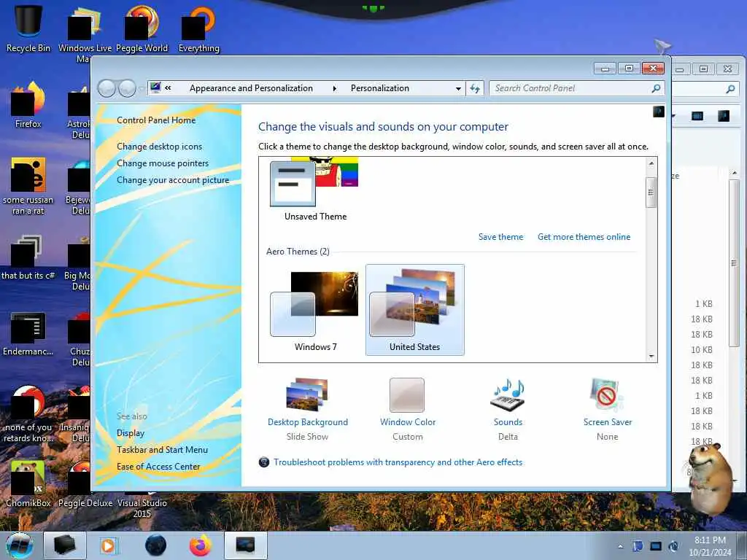This screenshot has height=560, width=747.
Task: Open the globe taskbar icon
Action: [x=156, y=545]
